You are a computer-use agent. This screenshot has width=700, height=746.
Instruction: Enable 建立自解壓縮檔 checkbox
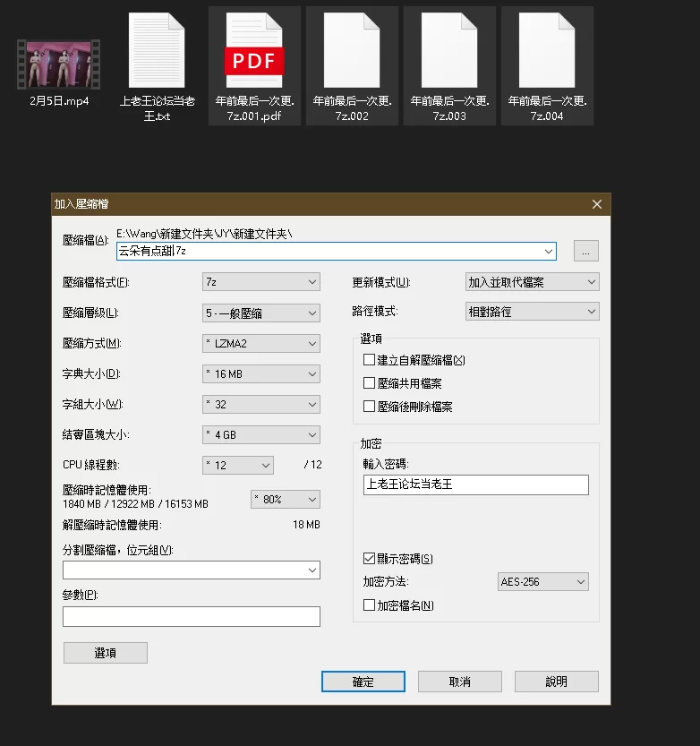click(370, 360)
